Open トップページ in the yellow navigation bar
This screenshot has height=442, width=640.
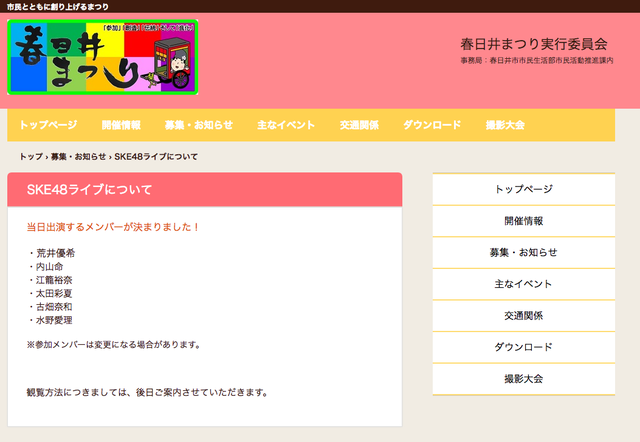[48, 125]
